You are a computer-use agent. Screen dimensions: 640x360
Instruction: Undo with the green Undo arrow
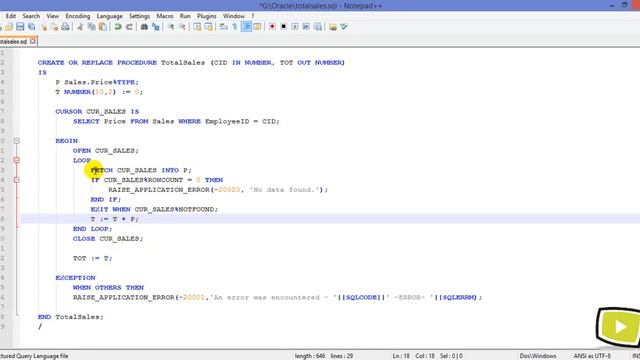point(118,27)
